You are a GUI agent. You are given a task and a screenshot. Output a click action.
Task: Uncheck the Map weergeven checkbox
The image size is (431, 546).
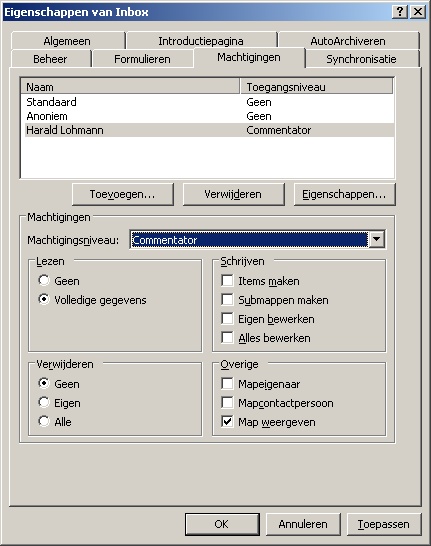click(x=227, y=422)
